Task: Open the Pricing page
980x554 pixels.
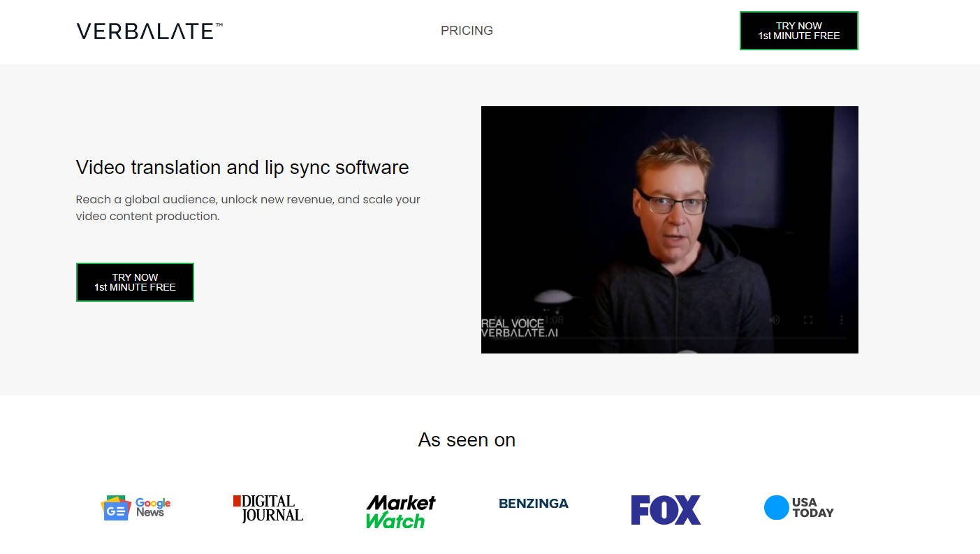Action: (x=467, y=31)
